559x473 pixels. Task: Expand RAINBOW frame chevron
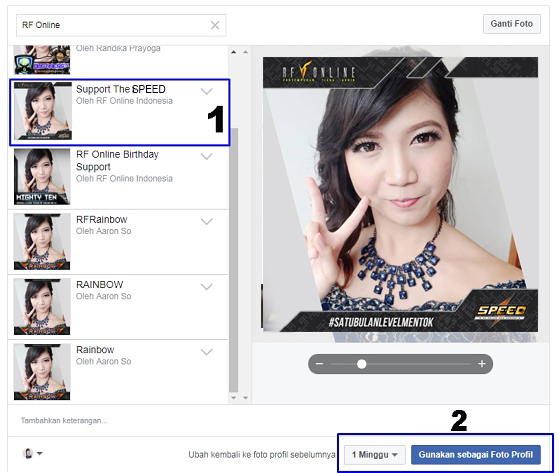tap(206, 287)
